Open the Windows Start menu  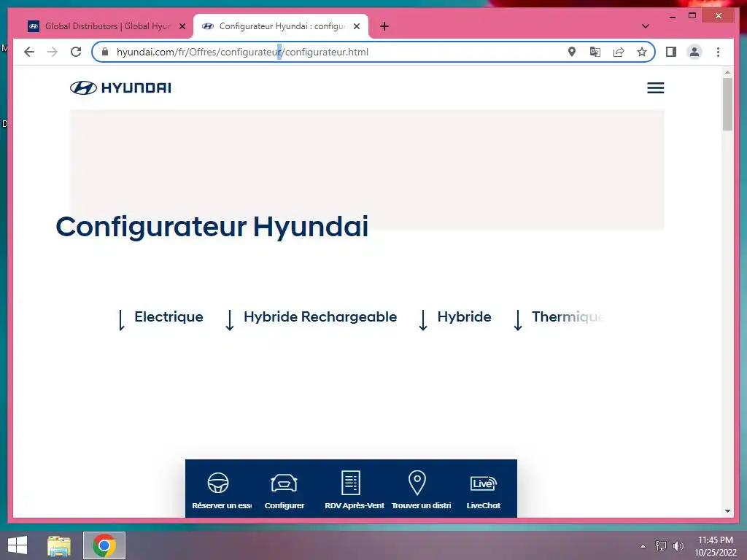coord(18,545)
